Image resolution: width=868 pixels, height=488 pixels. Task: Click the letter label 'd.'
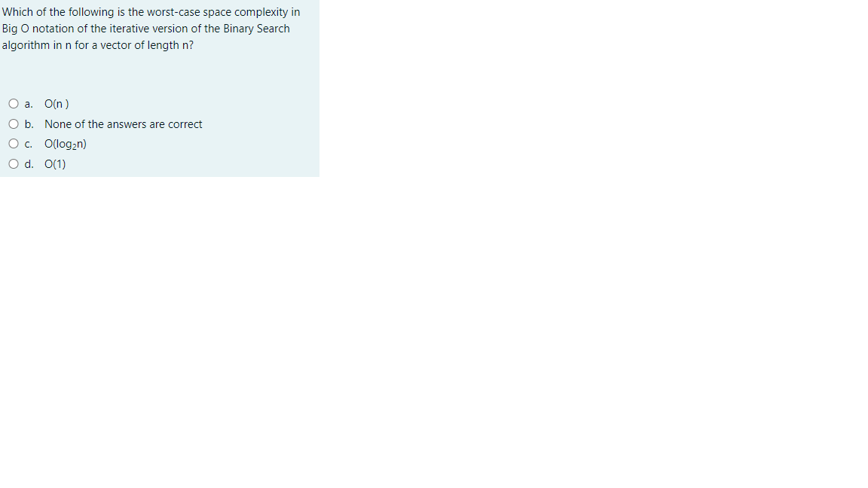[x=29, y=163]
